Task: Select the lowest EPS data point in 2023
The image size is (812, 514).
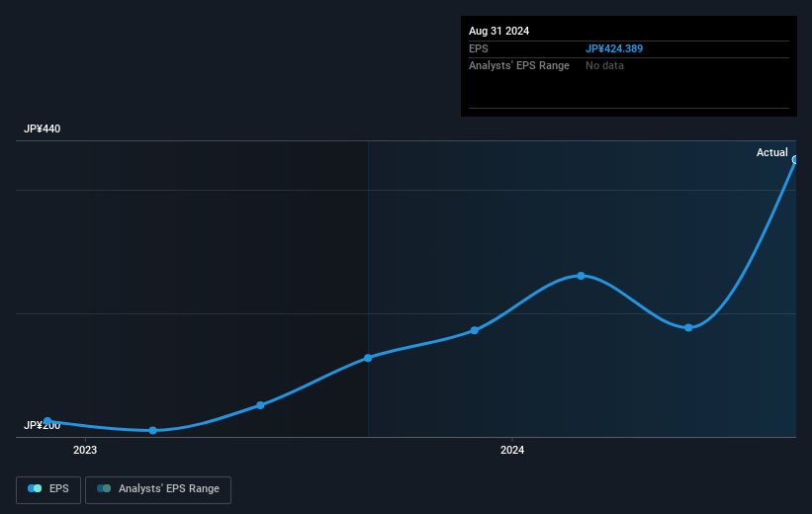Action: [x=152, y=431]
